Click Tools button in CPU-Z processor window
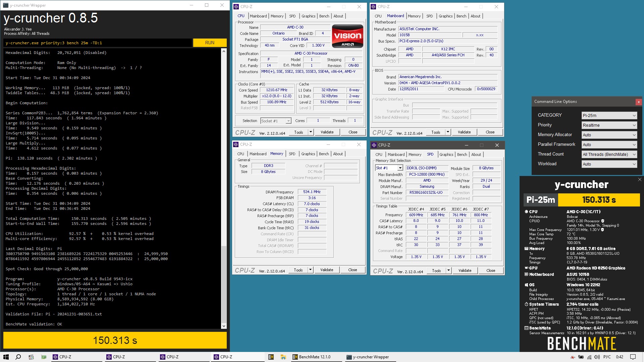The image size is (644, 362). [x=299, y=132]
